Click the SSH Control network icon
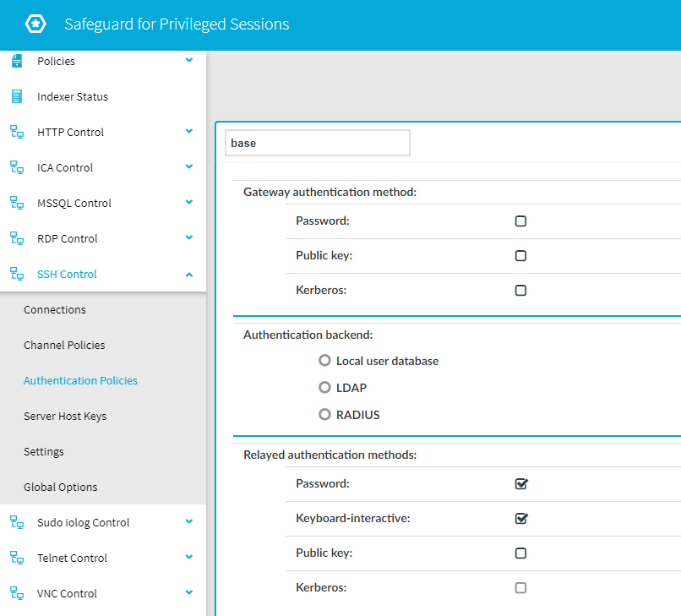681x616 pixels. click(x=17, y=274)
